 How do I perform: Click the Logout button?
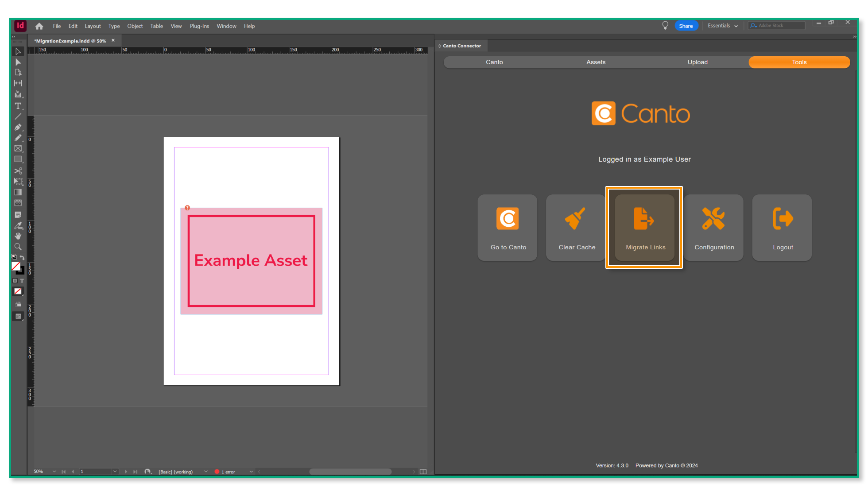point(782,228)
